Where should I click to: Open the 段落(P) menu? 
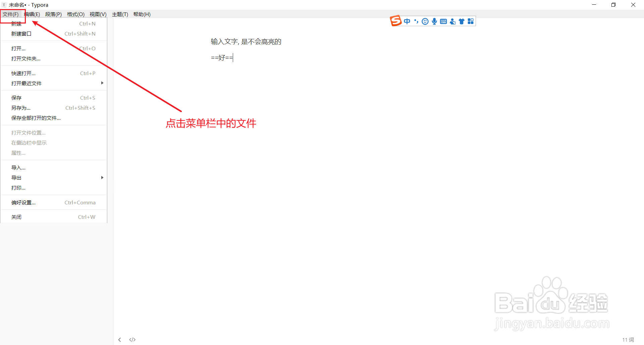[x=53, y=14]
